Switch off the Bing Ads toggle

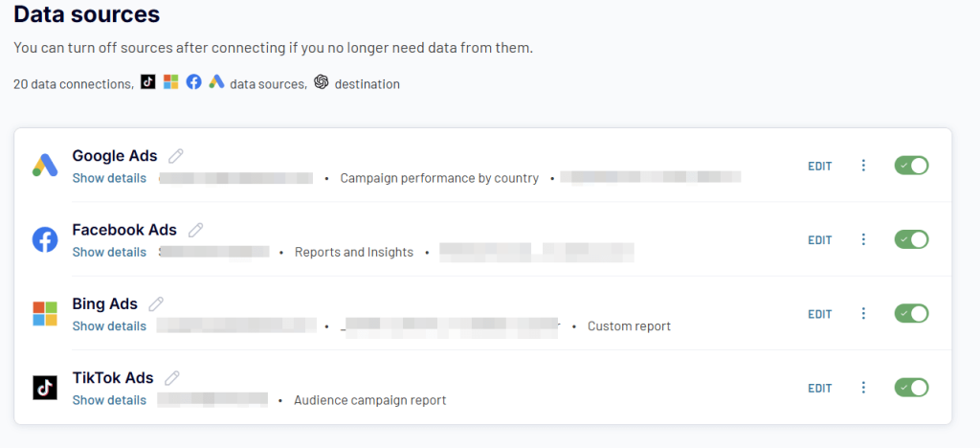coord(911,313)
